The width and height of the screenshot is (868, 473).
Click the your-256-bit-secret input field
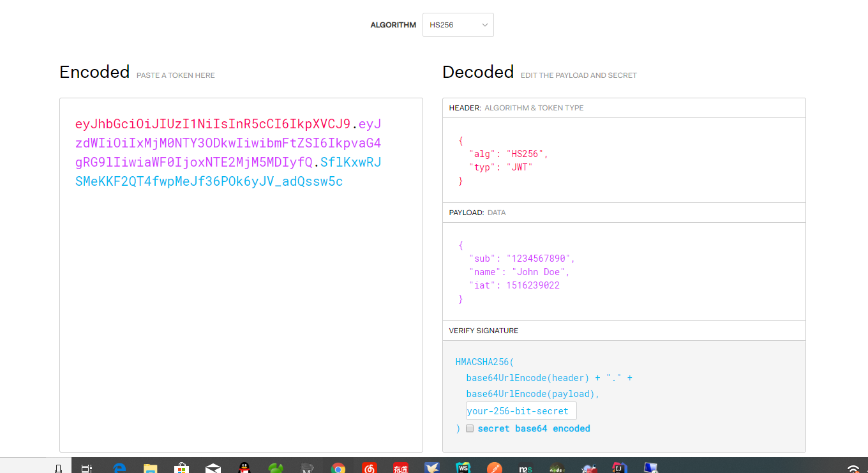pyautogui.click(x=521, y=411)
